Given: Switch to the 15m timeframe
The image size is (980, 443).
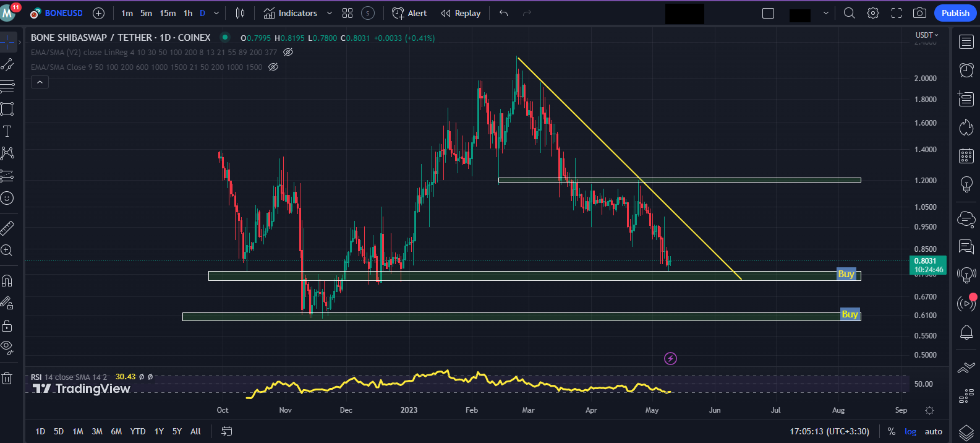Looking at the screenshot, I should [168, 13].
